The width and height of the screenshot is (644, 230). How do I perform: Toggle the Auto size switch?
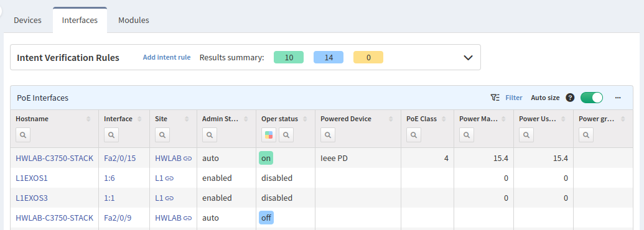pos(592,98)
